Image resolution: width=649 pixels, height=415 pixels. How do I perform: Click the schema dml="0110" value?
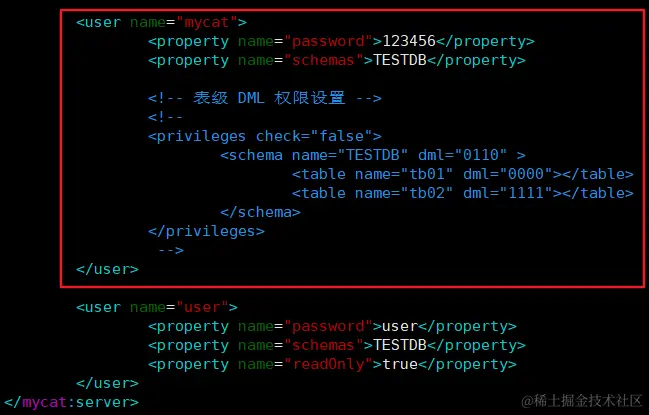click(481, 156)
